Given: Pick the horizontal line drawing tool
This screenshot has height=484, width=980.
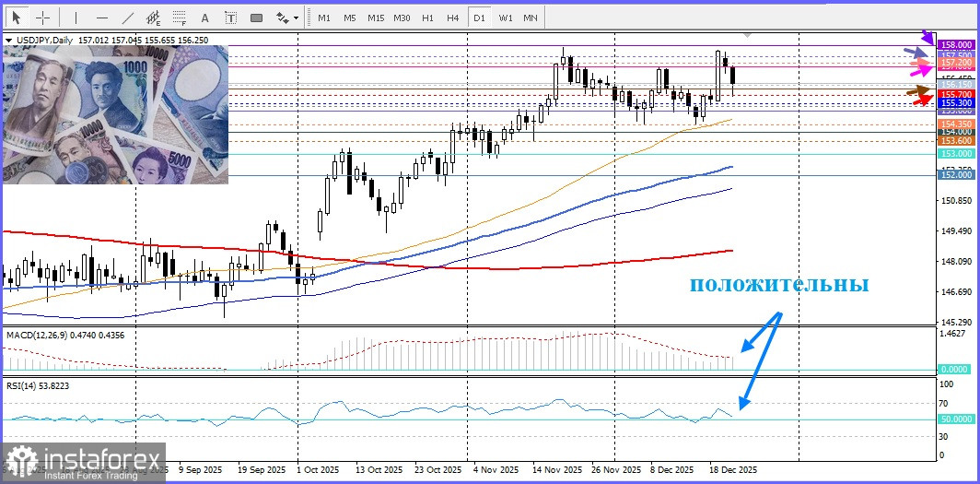Looking at the screenshot, I should point(102,18).
